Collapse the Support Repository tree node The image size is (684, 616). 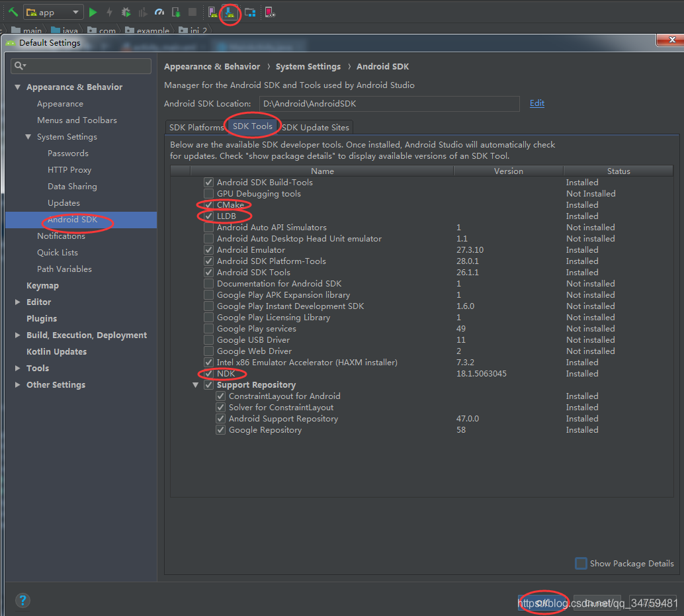coord(196,384)
